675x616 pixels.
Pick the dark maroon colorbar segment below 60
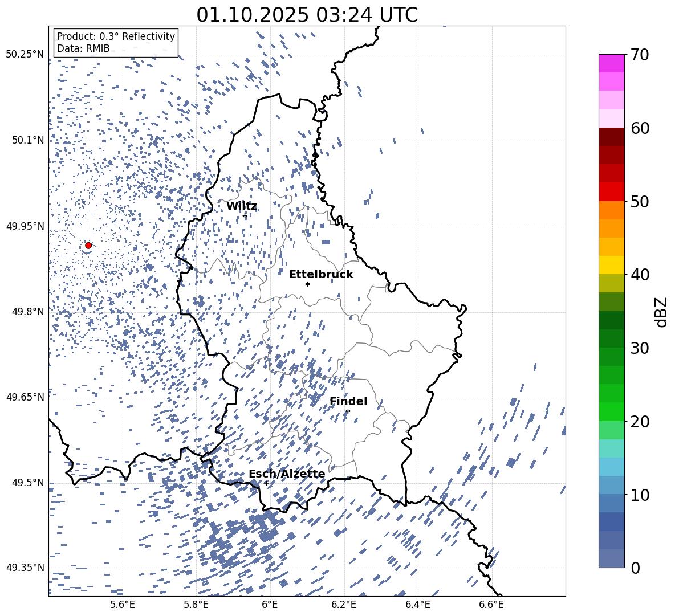pyautogui.click(x=611, y=137)
